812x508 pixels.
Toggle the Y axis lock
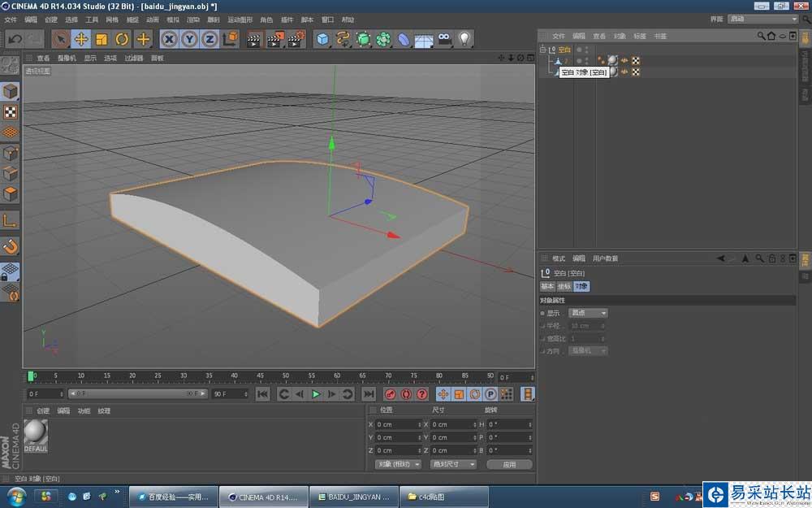(188, 38)
